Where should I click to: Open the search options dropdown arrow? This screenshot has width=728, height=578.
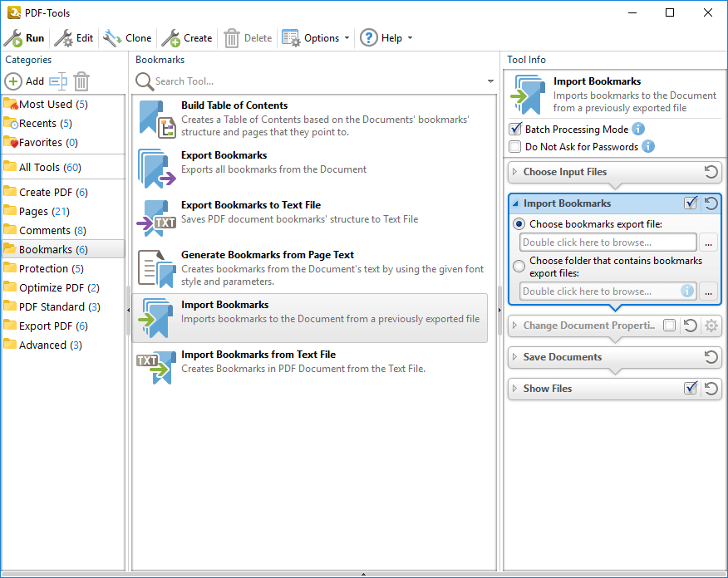(490, 81)
